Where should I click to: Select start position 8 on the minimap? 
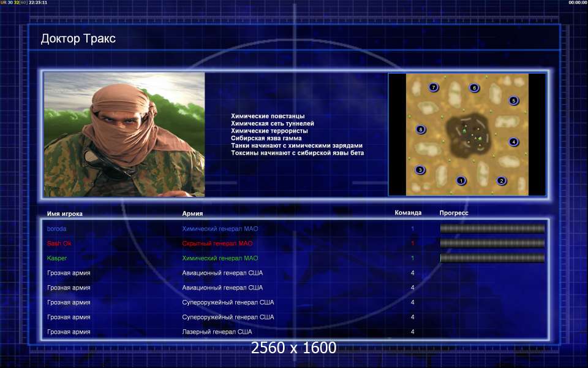(420, 129)
